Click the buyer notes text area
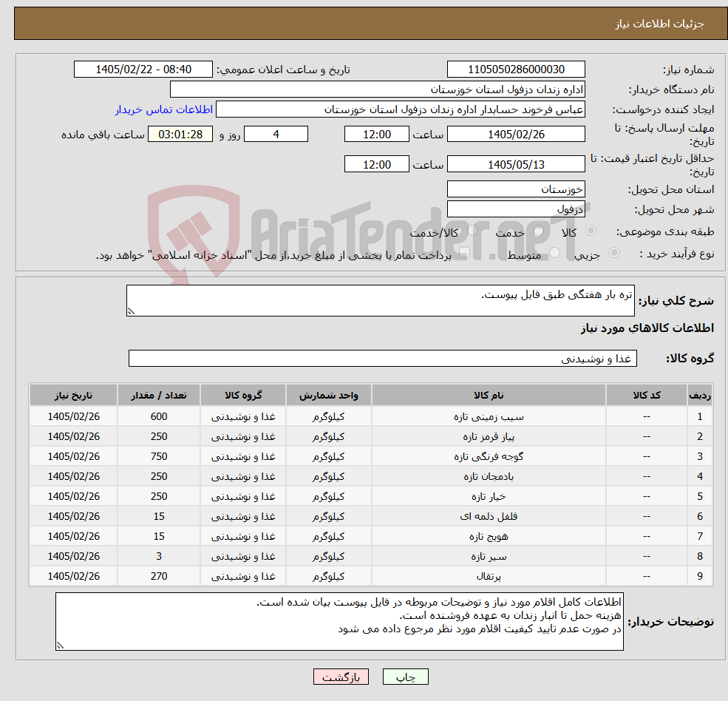Screen dimensions: 728x701 pos(339,622)
